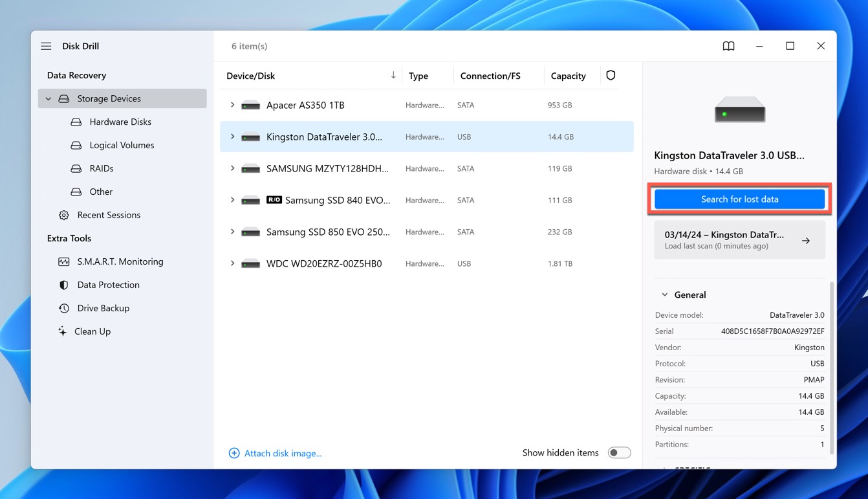Click the Data Protection label in sidebar
868x499 pixels.
click(x=108, y=285)
